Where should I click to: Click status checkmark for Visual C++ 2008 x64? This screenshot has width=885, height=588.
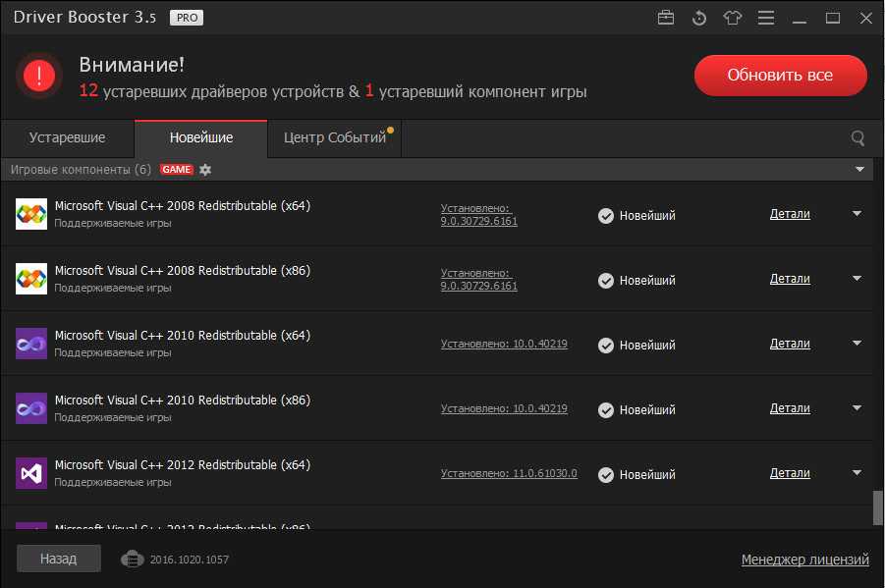[606, 216]
